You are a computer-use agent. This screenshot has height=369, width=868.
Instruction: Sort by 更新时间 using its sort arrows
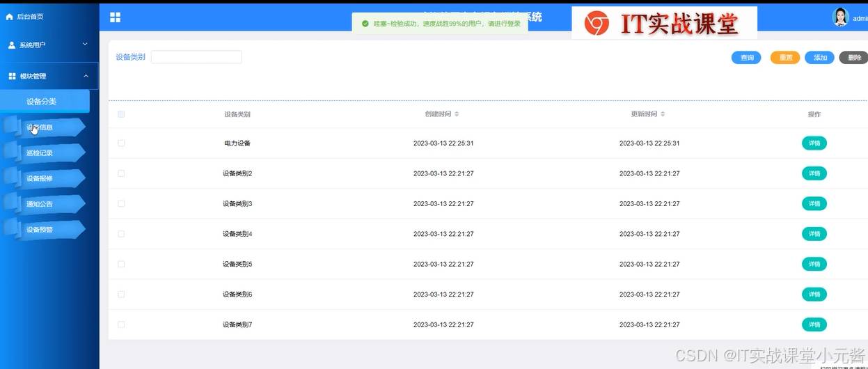coord(663,114)
